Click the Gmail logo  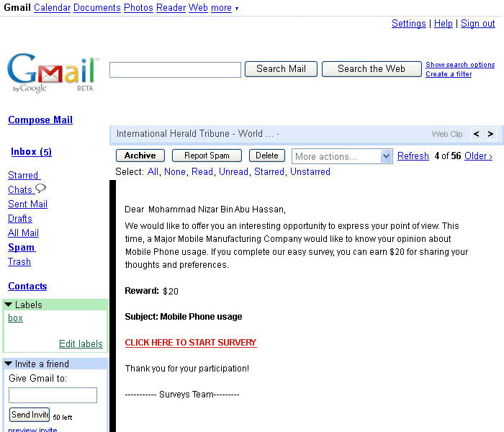pos(53,73)
